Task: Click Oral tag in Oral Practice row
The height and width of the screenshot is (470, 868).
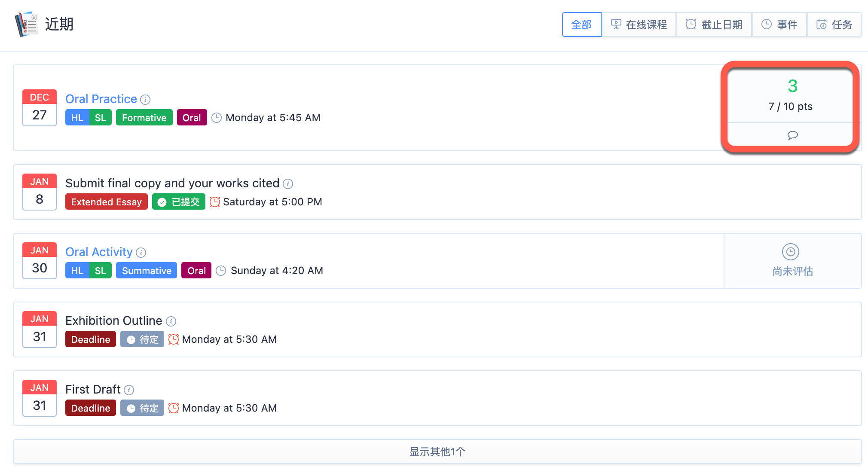Action: pos(192,118)
